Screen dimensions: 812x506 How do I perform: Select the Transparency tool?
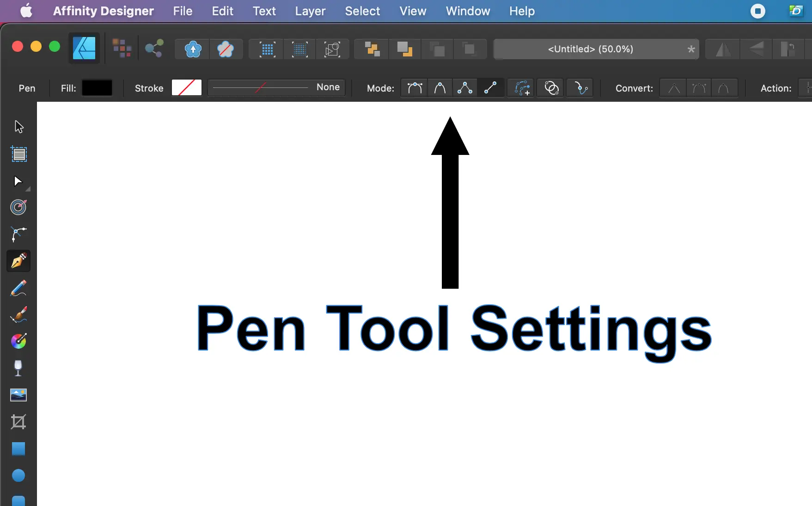[18, 368]
